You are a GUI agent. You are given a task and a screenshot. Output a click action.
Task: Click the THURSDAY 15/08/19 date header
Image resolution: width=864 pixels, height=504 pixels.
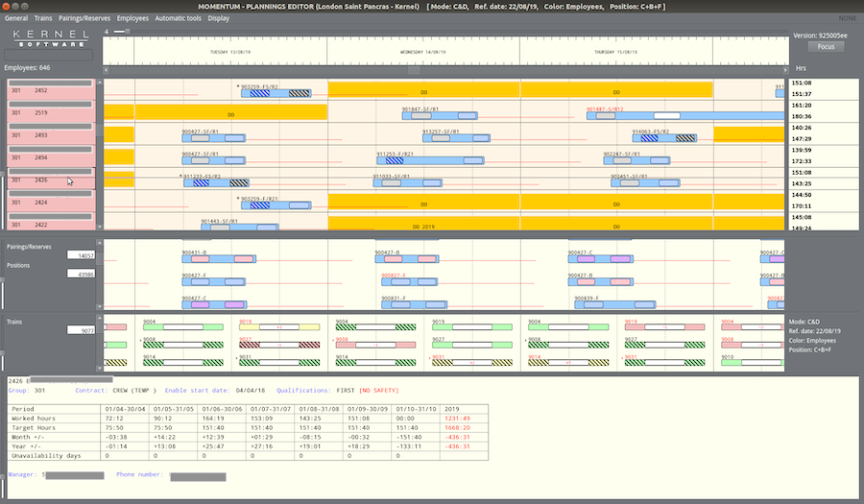pos(615,52)
